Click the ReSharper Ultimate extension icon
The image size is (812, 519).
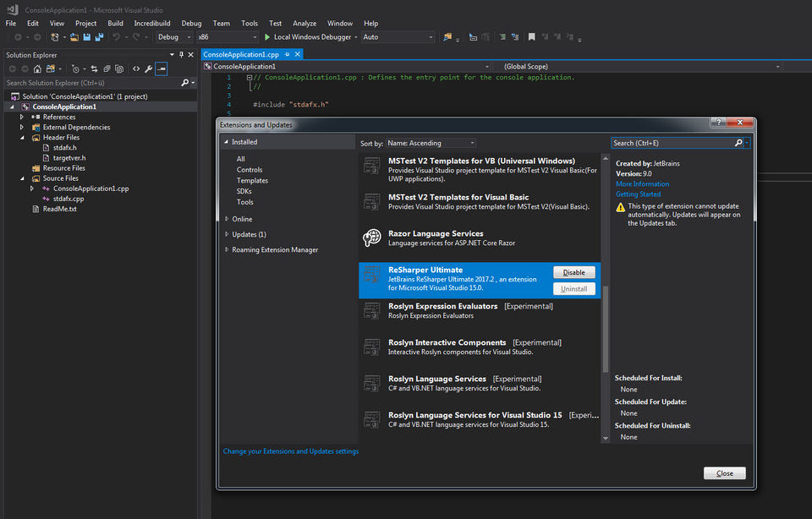[x=370, y=276]
